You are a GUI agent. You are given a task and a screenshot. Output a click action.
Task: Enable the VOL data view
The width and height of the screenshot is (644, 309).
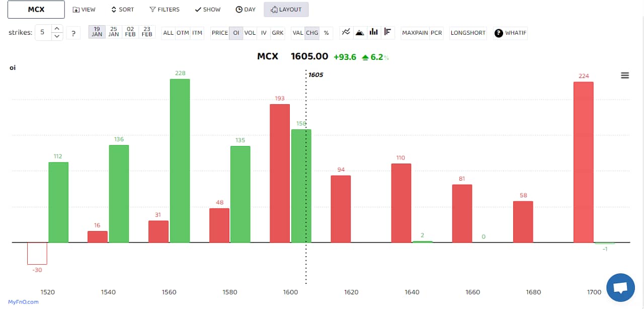click(250, 32)
